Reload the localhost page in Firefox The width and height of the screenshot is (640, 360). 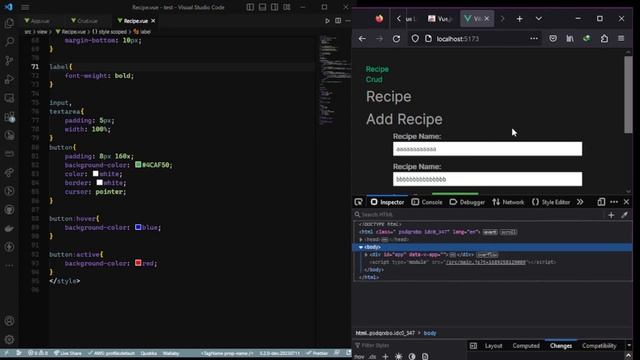(396, 39)
